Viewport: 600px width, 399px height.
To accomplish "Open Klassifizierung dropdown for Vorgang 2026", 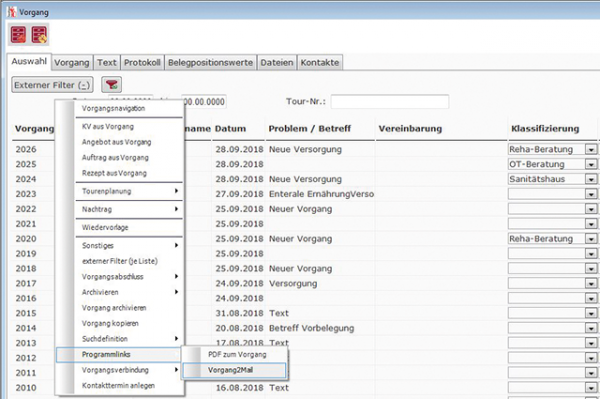I will pos(591,149).
